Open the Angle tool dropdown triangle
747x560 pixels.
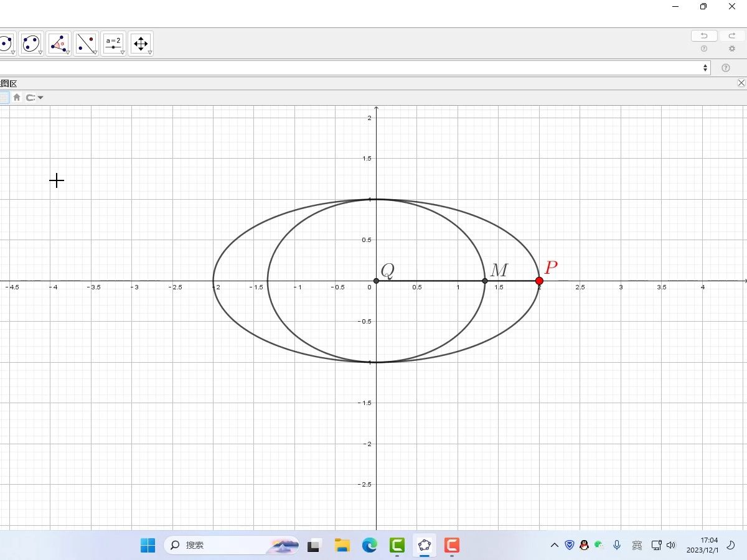68,53
